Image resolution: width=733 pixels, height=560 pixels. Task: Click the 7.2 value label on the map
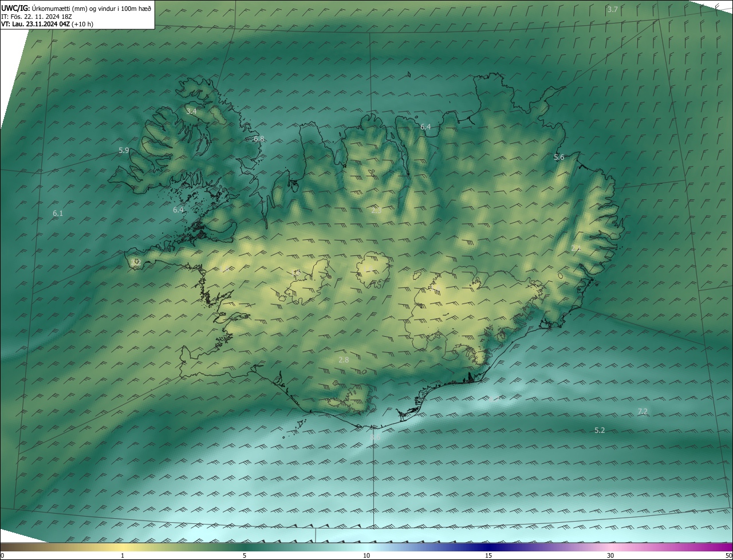point(643,412)
